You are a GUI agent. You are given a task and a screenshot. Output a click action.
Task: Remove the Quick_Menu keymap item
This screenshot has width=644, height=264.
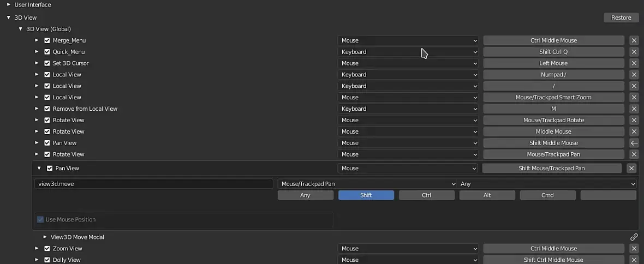634,52
